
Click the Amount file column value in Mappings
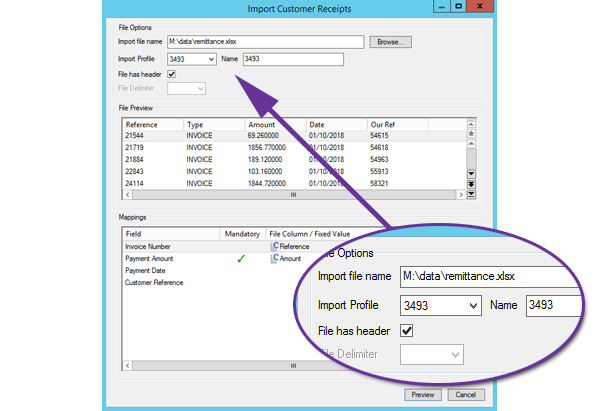pos(290,258)
